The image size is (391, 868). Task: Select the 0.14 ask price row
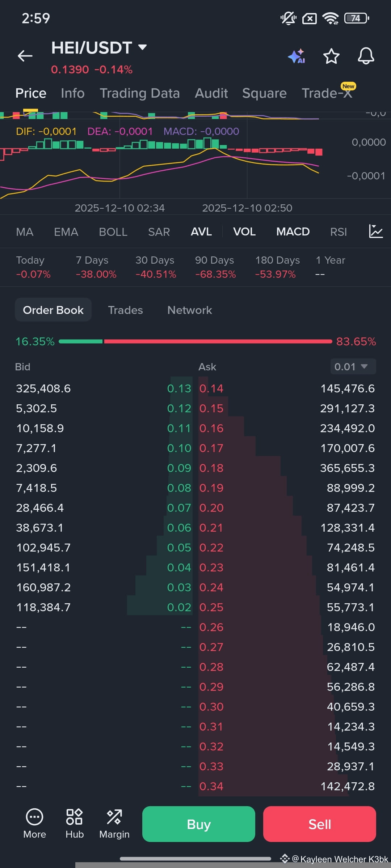click(x=287, y=388)
